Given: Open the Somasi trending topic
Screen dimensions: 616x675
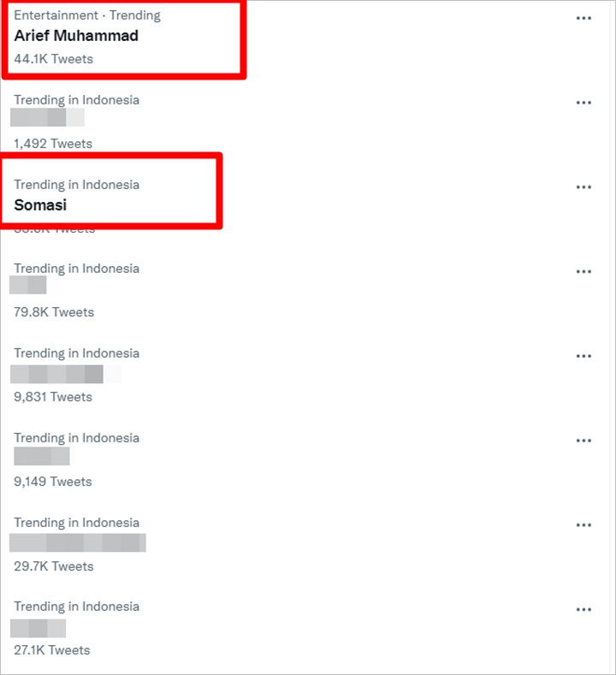Looking at the screenshot, I should coord(40,205).
